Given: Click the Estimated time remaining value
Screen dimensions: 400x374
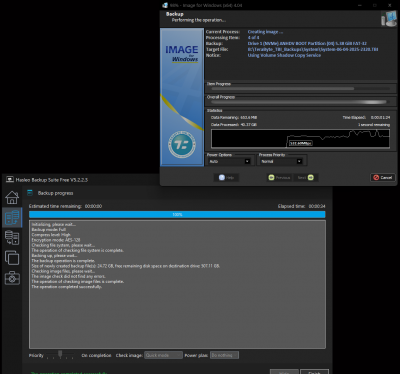Looking at the screenshot, I should click(93, 206).
